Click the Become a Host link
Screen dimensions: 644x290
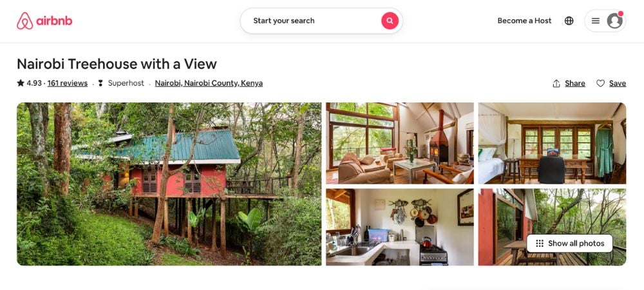tap(524, 21)
